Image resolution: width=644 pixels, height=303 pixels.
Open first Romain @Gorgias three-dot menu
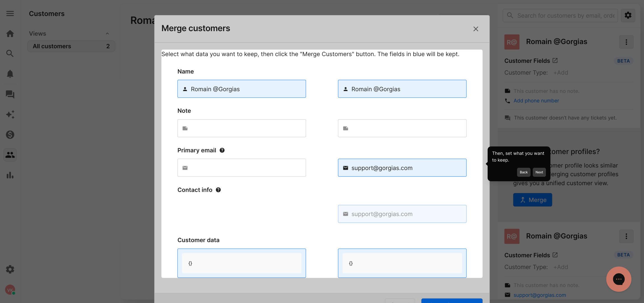[626, 42]
